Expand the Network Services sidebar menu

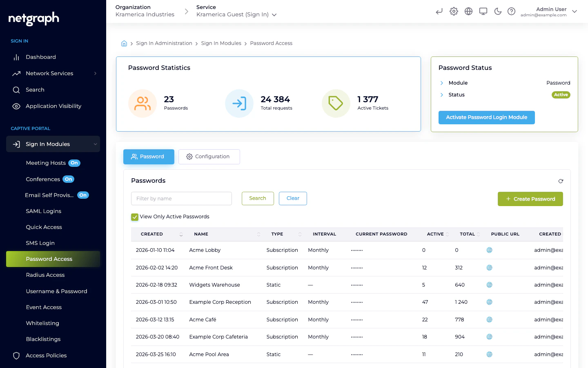pos(49,73)
